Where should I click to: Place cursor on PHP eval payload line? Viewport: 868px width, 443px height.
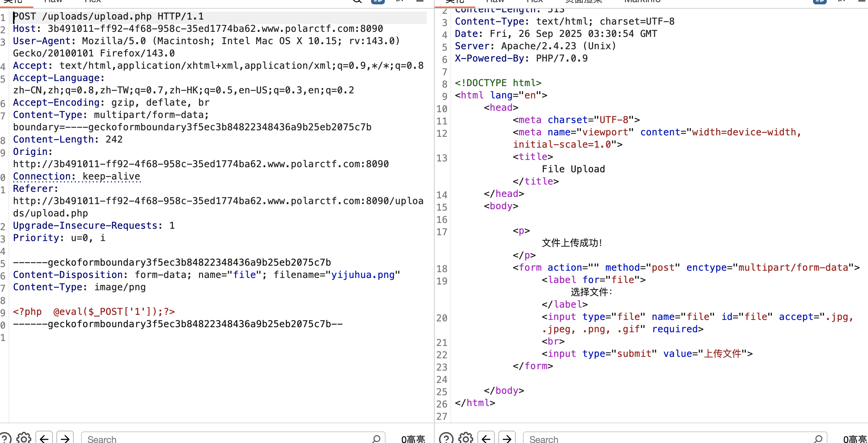pos(94,312)
